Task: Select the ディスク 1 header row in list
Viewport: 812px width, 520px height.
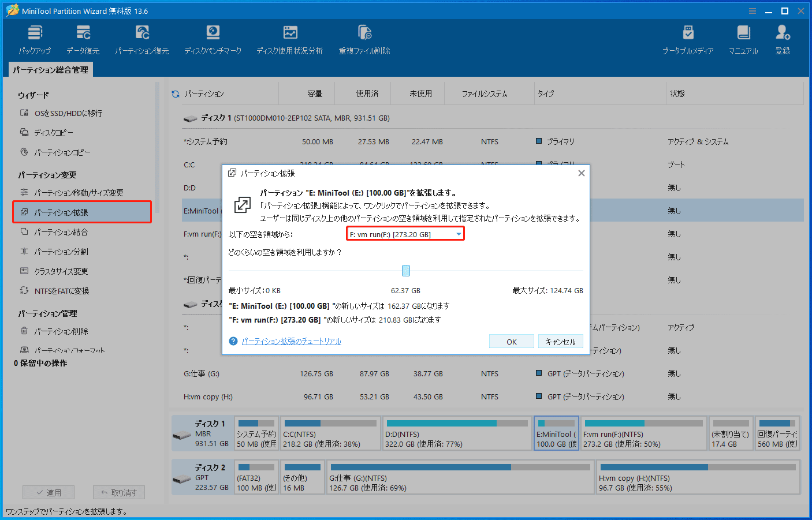Action: coord(493,118)
